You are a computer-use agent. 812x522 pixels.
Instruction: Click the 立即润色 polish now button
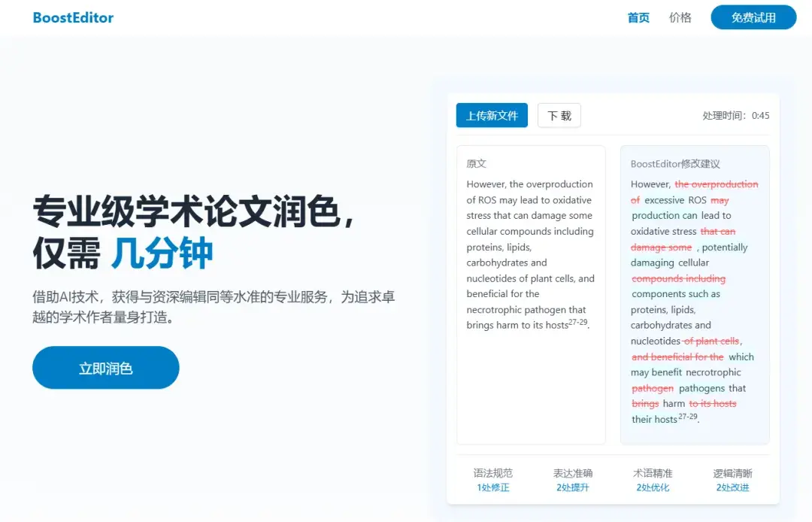point(105,367)
